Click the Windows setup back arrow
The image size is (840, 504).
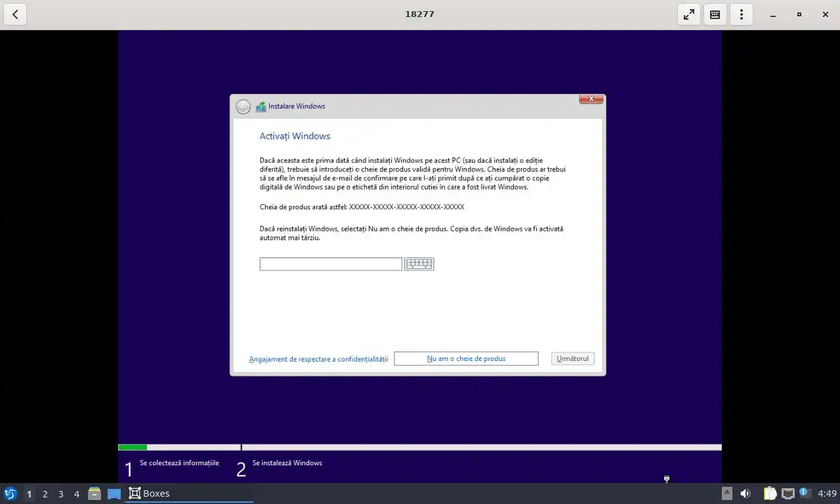(x=243, y=106)
